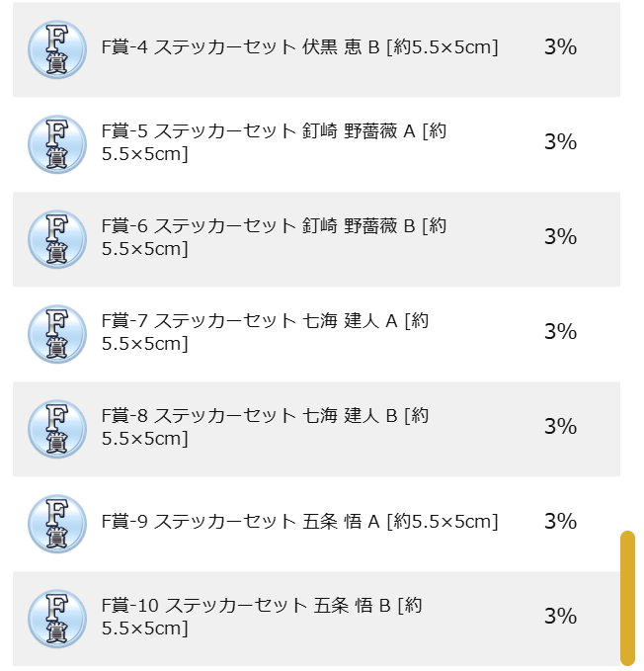Select F賞-9 五条 悟 A sticker set text
The width and height of the screenshot is (644, 671).
pyautogui.click(x=299, y=522)
